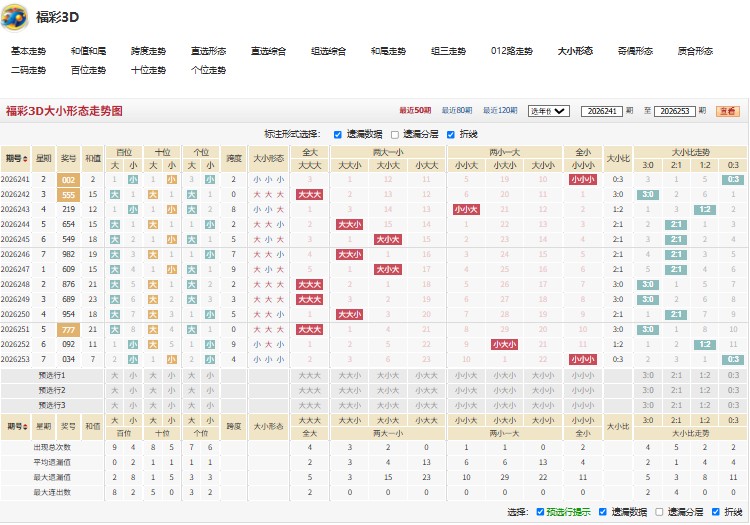Click highlighted number 555 in row 2026242

click(x=68, y=195)
